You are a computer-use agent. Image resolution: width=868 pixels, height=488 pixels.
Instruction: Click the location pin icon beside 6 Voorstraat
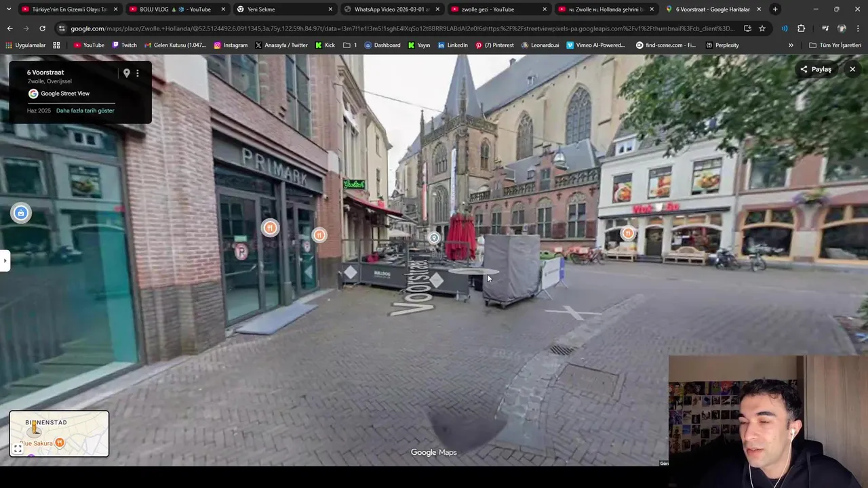(126, 73)
